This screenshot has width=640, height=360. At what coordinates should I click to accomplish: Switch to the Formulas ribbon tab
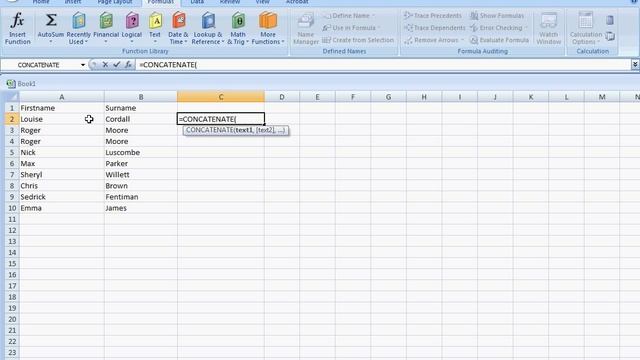click(160, 2)
